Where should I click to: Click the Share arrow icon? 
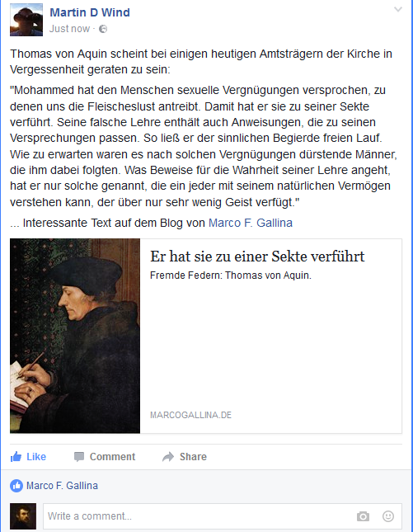168,457
